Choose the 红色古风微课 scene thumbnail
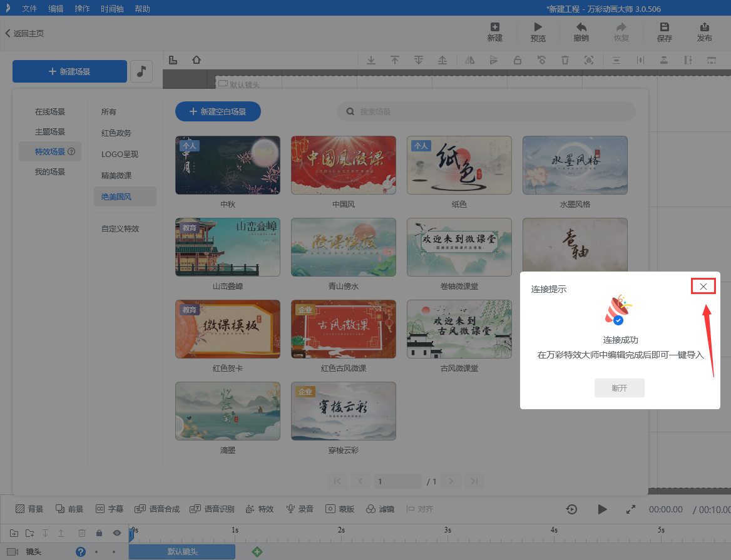The height and width of the screenshot is (560, 731). pyautogui.click(x=344, y=329)
